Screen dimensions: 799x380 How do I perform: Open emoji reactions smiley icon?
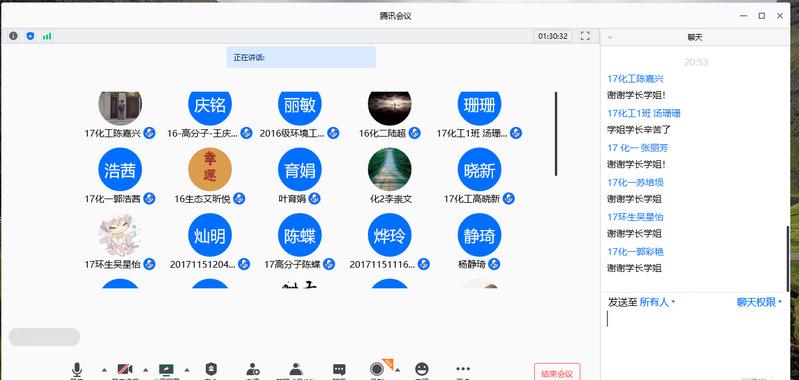tap(421, 369)
